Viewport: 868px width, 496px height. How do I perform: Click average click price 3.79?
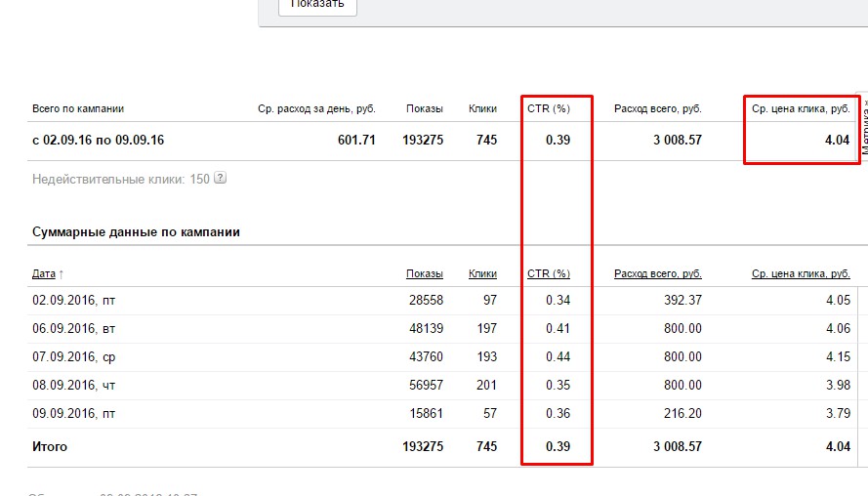(x=838, y=414)
